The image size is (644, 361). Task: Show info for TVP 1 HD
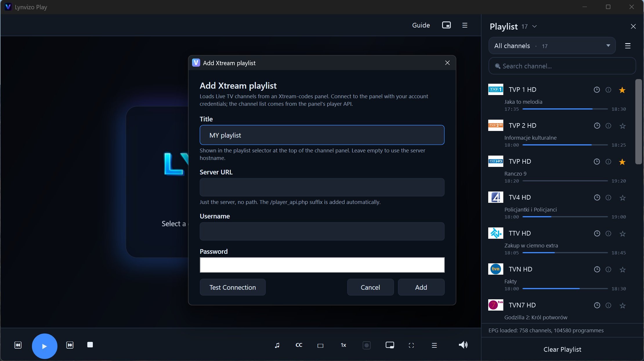click(608, 90)
